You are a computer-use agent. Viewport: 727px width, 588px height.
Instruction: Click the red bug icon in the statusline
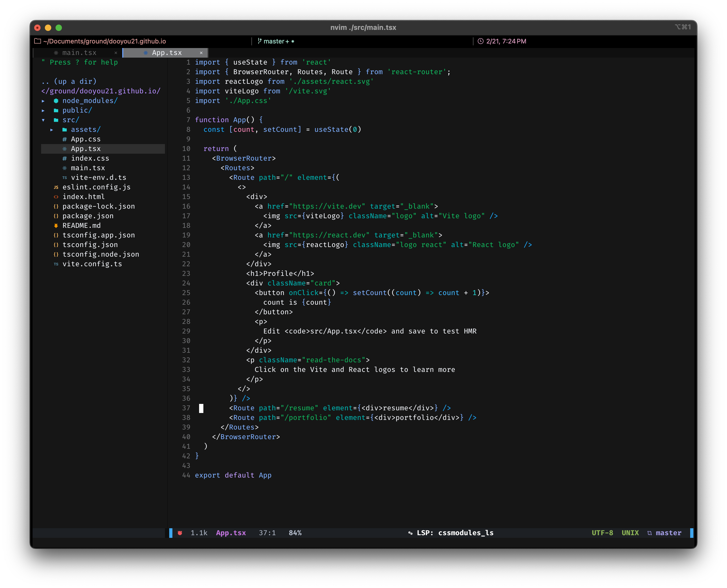[x=180, y=533]
